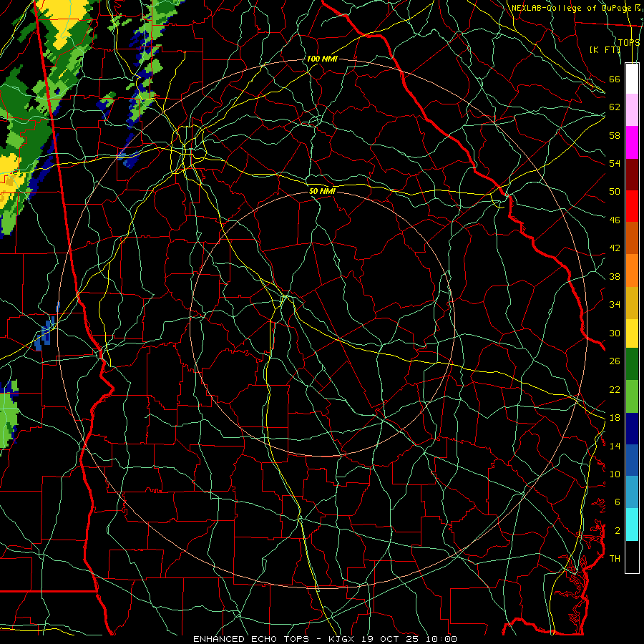The height and width of the screenshot is (644, 644).
Task: Click the '19 OCT 25 10:00' timestamp
Action: click(409, 639)
